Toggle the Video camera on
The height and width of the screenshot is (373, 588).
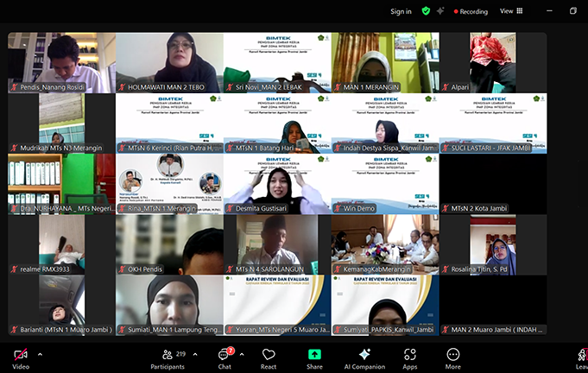pos(20,357)
